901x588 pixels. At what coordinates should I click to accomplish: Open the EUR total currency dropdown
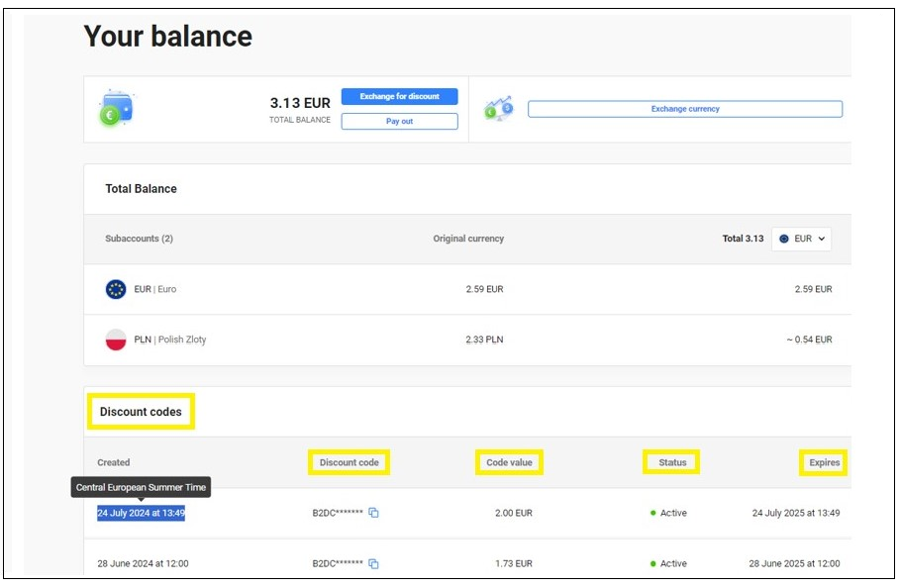coord(801,239)
